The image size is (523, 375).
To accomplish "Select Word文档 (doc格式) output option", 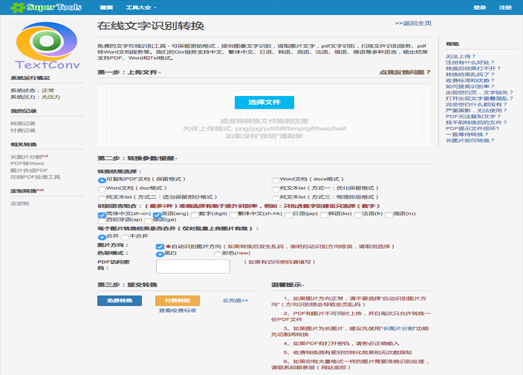I will click(102, 189).
